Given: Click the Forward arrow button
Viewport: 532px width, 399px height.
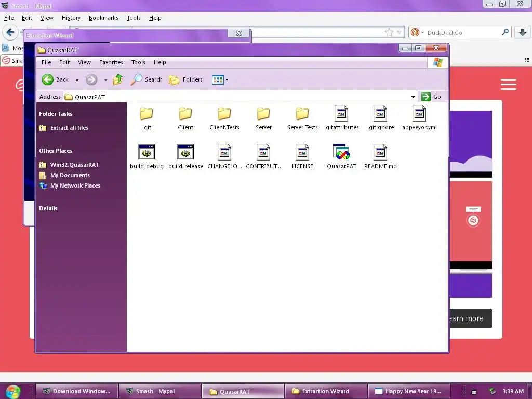Looking at the screenshot, I should tap(91, 79).
